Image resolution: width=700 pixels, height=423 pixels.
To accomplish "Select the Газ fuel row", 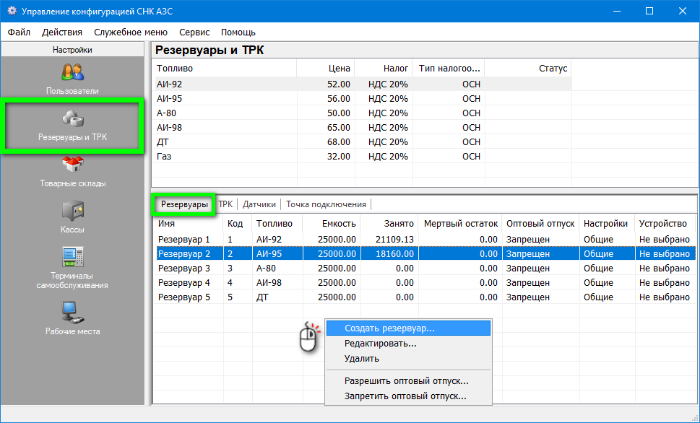I will (166, 157).
